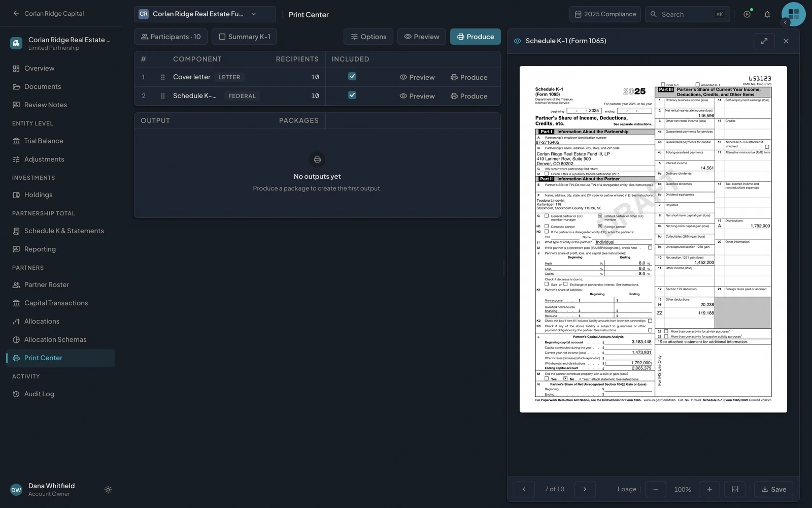Go back to Corlan Ridge Capital
The image size is (812, 508).
pos(48,14)
